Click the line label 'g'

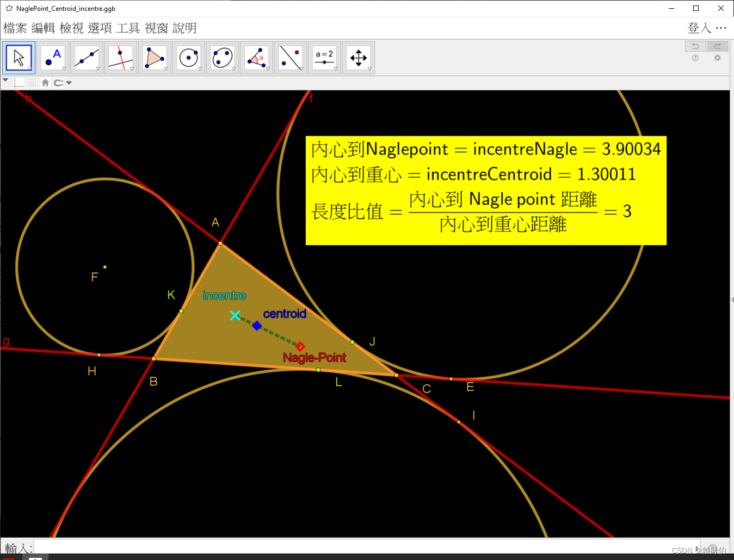pyautogui.click(x=6, y=341)
